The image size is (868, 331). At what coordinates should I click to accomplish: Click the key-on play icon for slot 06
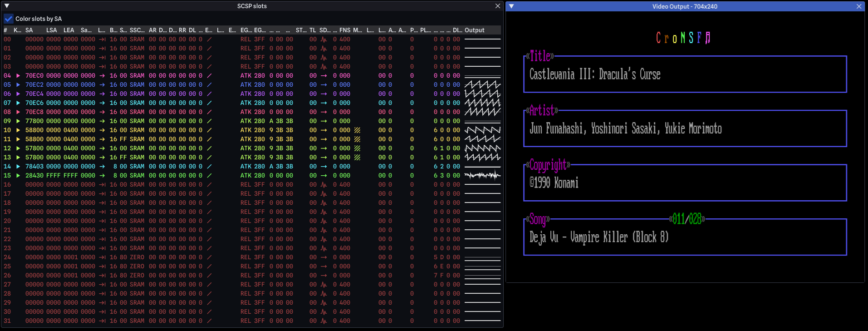tap(18, 94)
